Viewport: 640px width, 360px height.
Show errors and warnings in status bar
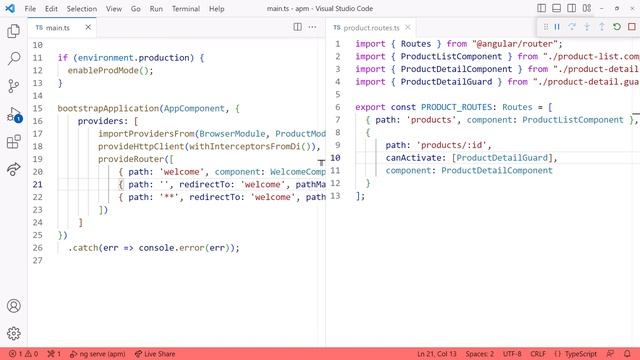24,354
